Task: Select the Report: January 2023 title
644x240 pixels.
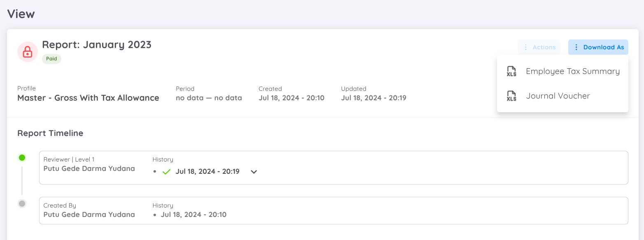Action: point(97,44)
